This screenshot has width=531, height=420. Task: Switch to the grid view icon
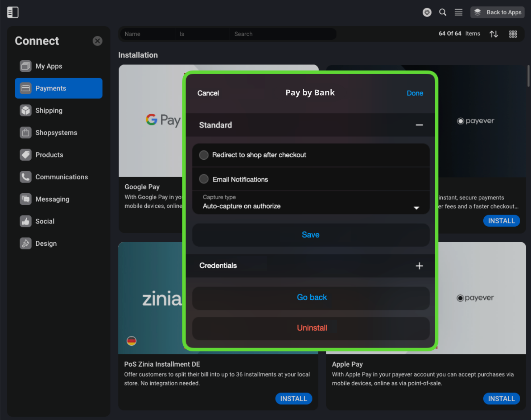tap(513, 34)
